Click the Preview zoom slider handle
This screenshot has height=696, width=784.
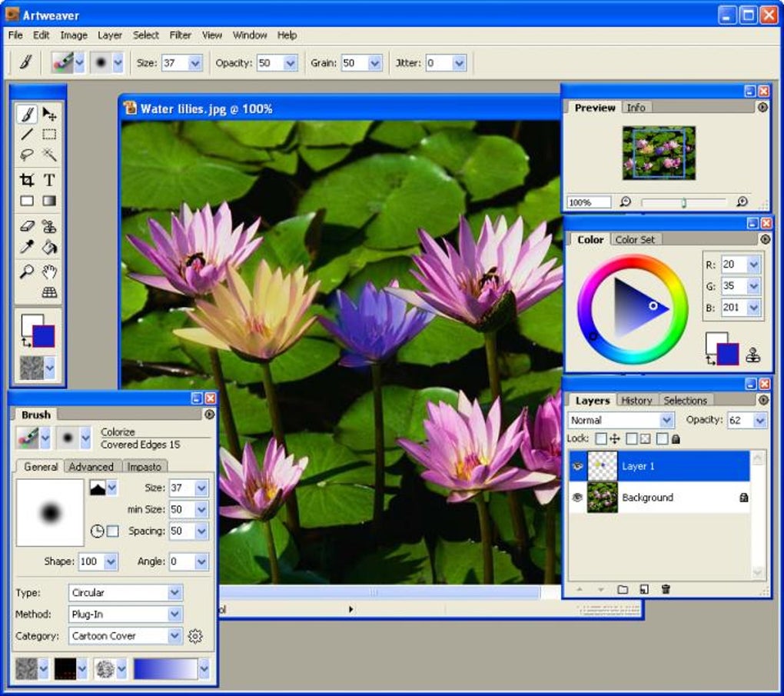tap(683, 202)
